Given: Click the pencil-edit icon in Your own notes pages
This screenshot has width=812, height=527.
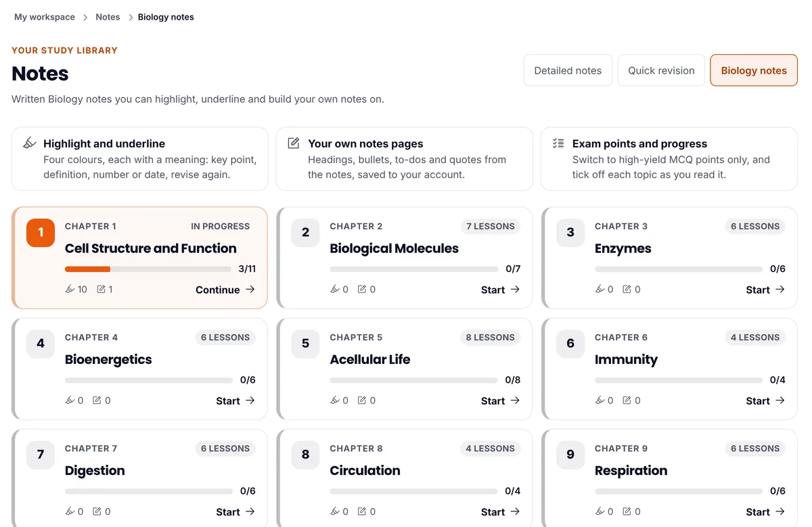Looking at the screenshot, I should tap(294, 143).
